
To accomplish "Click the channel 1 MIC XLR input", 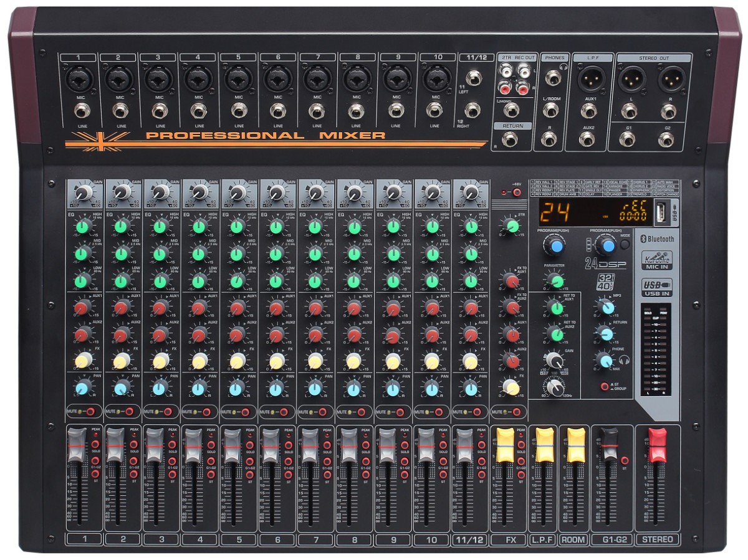I will point(80,79).
